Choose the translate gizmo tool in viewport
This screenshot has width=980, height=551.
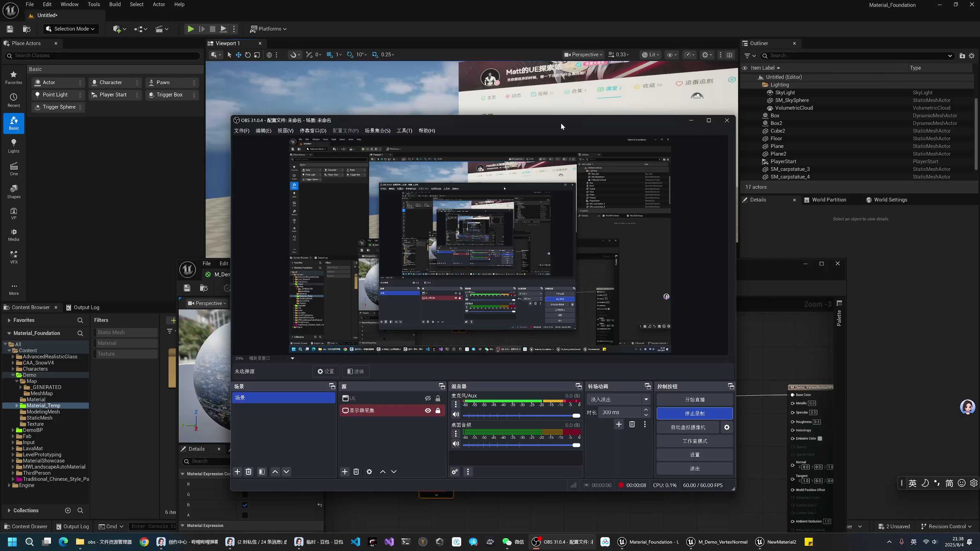point(239,55)
